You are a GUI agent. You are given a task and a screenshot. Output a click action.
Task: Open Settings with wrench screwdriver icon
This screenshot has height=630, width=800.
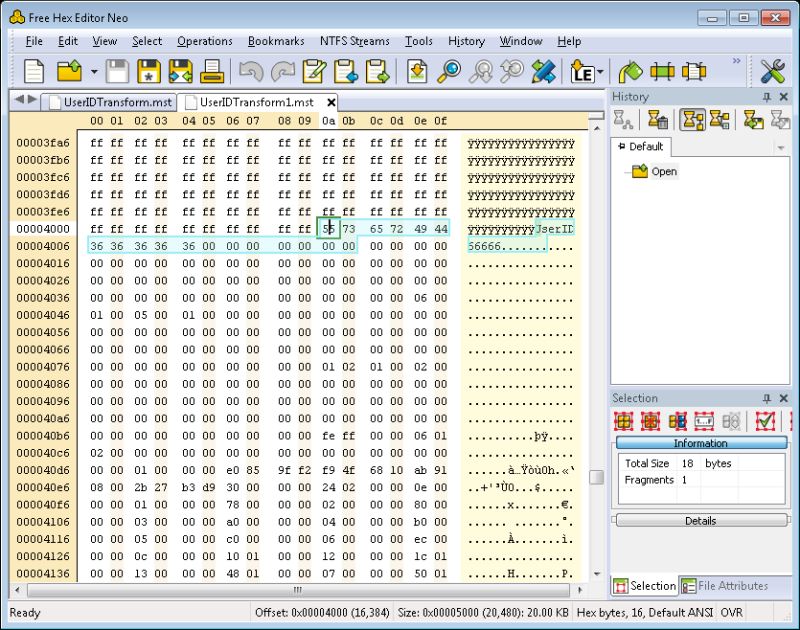pyautogui.click(x=772, y=71)
